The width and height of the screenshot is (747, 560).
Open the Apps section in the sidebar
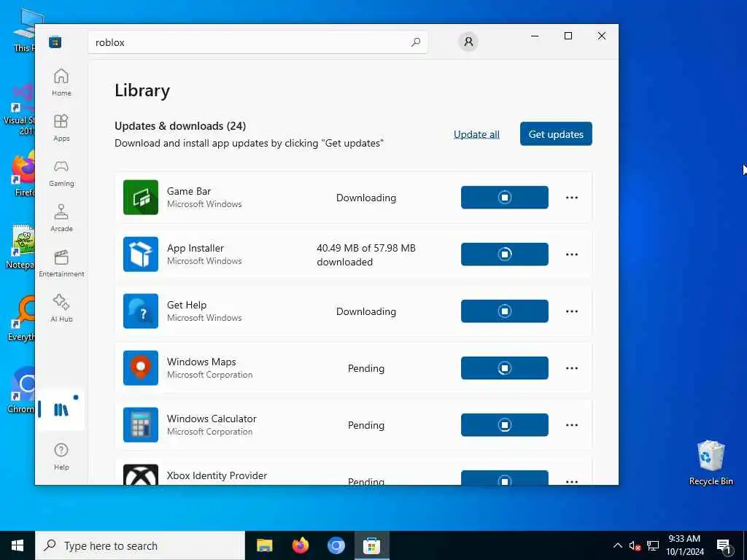pos(61,128)
